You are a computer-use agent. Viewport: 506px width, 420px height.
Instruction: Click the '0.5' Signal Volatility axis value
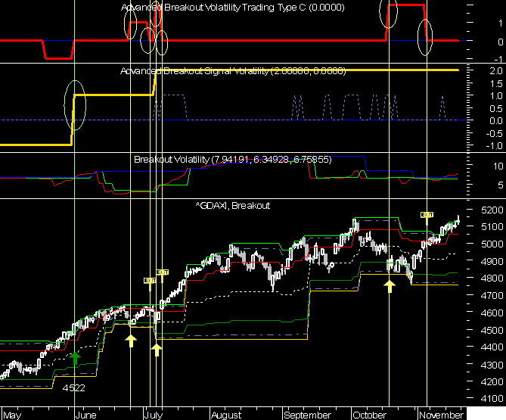tap(496, 108)
